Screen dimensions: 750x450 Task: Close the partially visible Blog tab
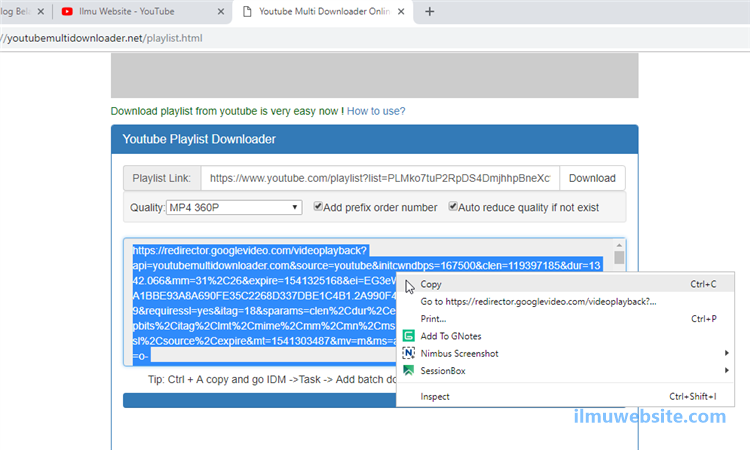tap(41, 11)
